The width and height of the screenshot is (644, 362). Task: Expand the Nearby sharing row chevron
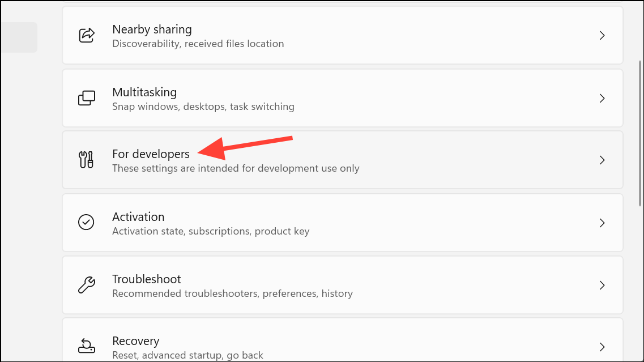(602, 35)
